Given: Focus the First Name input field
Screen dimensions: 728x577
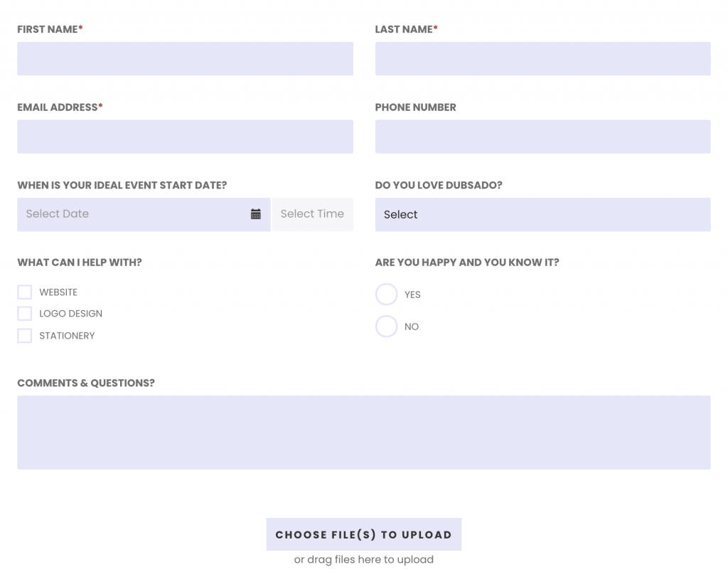Looking at the screenshot, I should [x=186, y=58].
